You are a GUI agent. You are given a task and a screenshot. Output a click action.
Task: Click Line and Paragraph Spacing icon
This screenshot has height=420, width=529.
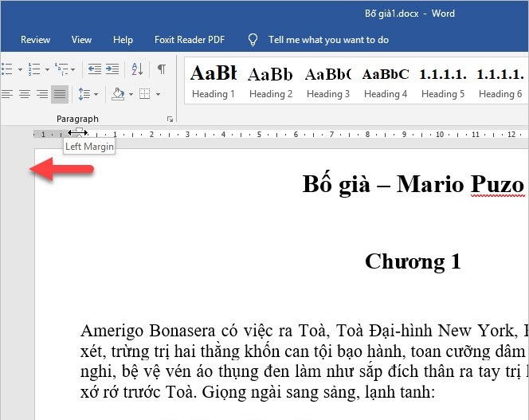pos(84,94)
